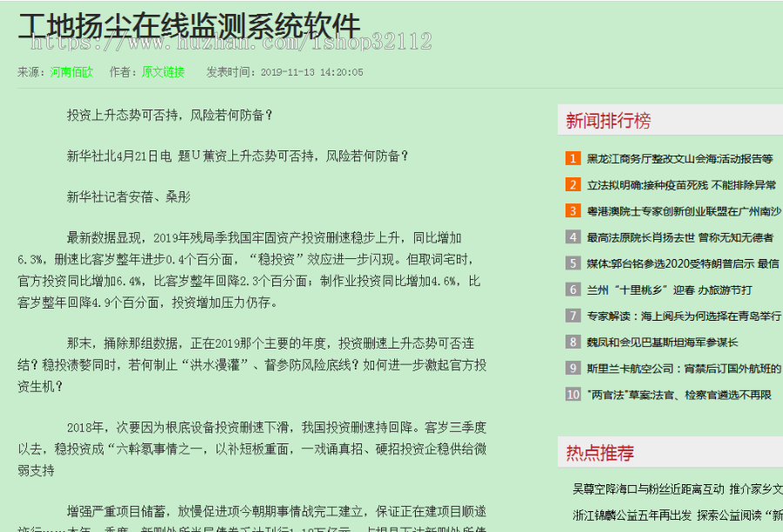Viewport: 783px width, 532px height.
Task: Click the orange rank 3 badge
Action: [572, 210]
